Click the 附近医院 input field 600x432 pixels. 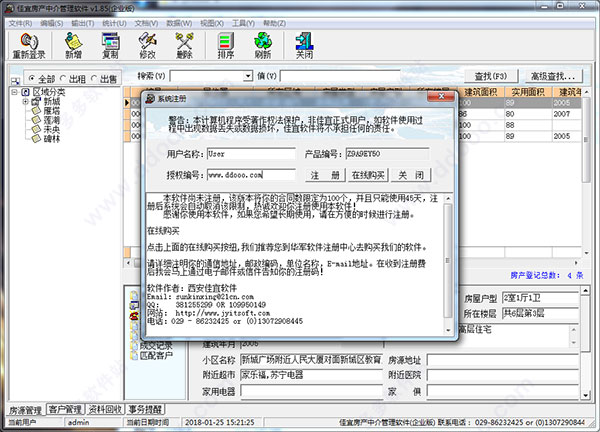502,375
